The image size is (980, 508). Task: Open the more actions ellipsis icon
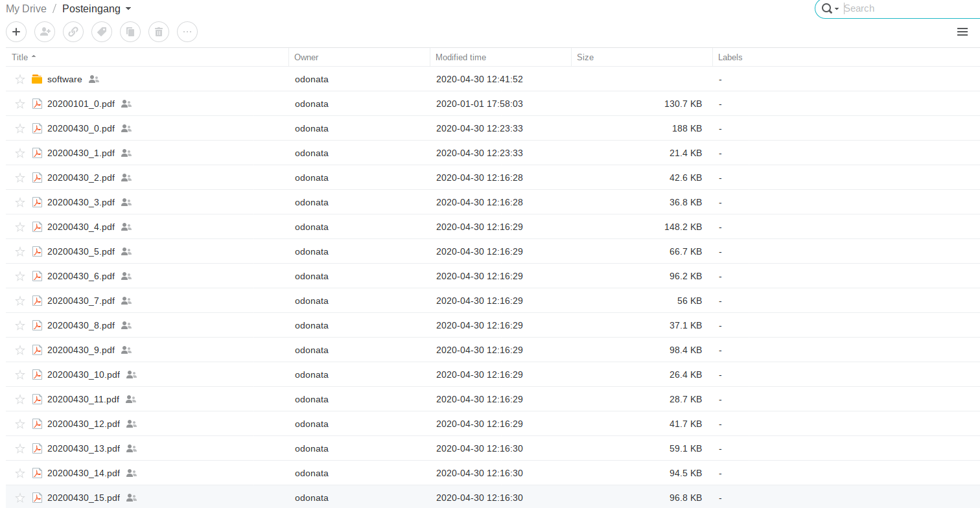(x=187, y=31)
